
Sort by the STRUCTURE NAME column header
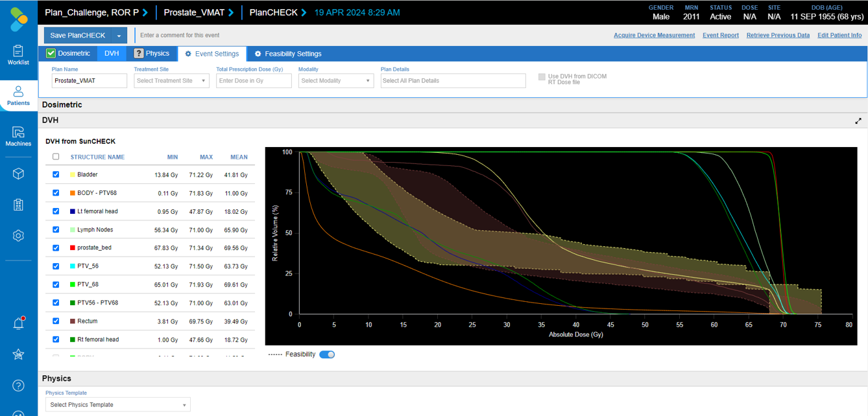(97, 157)
